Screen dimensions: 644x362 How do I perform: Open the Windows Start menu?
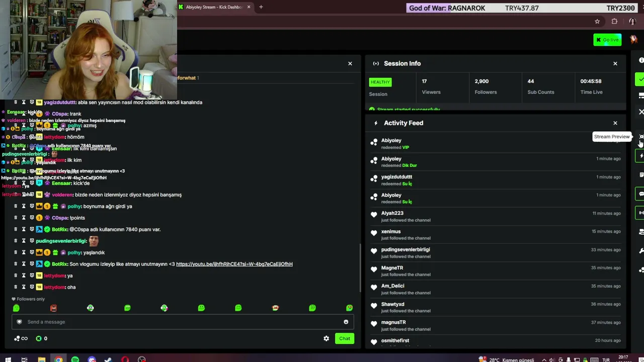pos(8,359)
